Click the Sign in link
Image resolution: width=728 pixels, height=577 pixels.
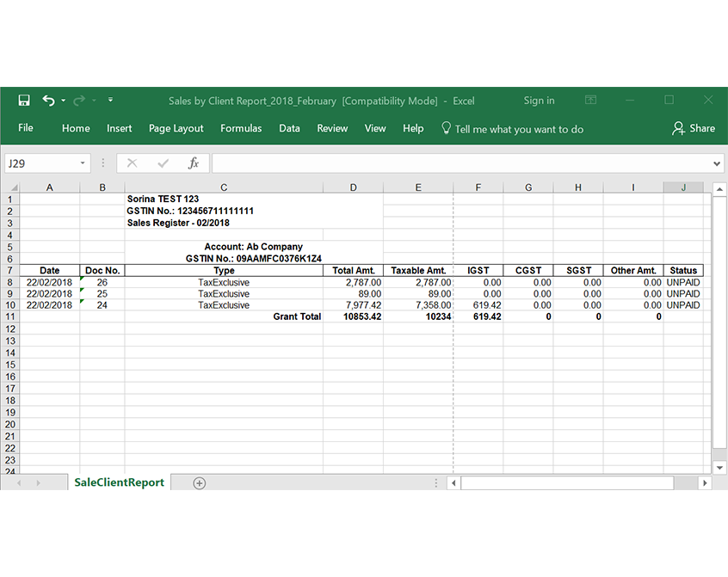[x=539, y=101]
